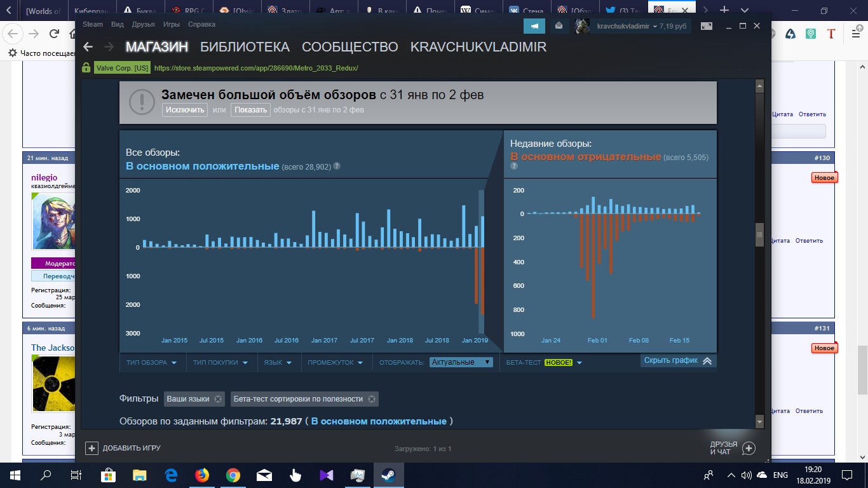Remove the 'Ваши языки' filter
Image resolution: width=868 pixels, height=488 pixels.
coord(218,399)
